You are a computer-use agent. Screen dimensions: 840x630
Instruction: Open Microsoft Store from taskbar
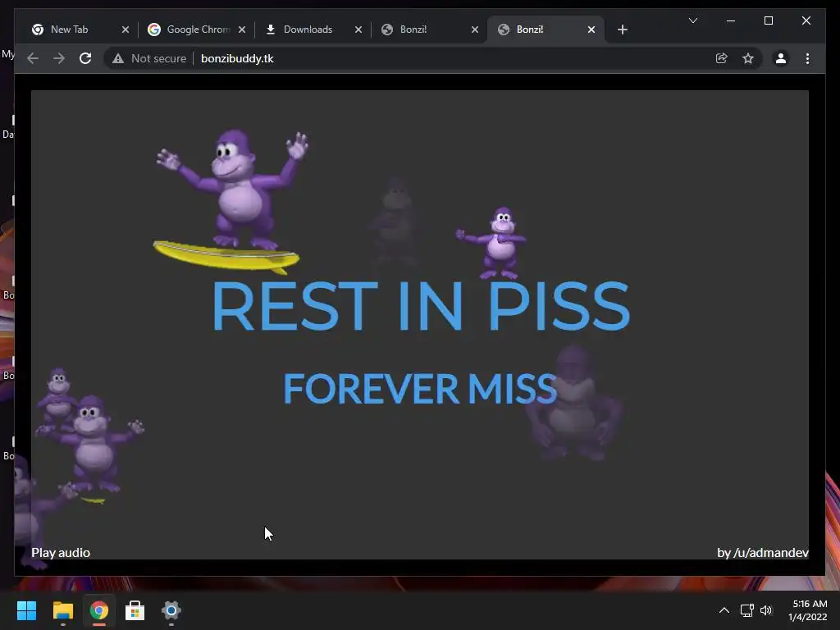coord(135,610)
